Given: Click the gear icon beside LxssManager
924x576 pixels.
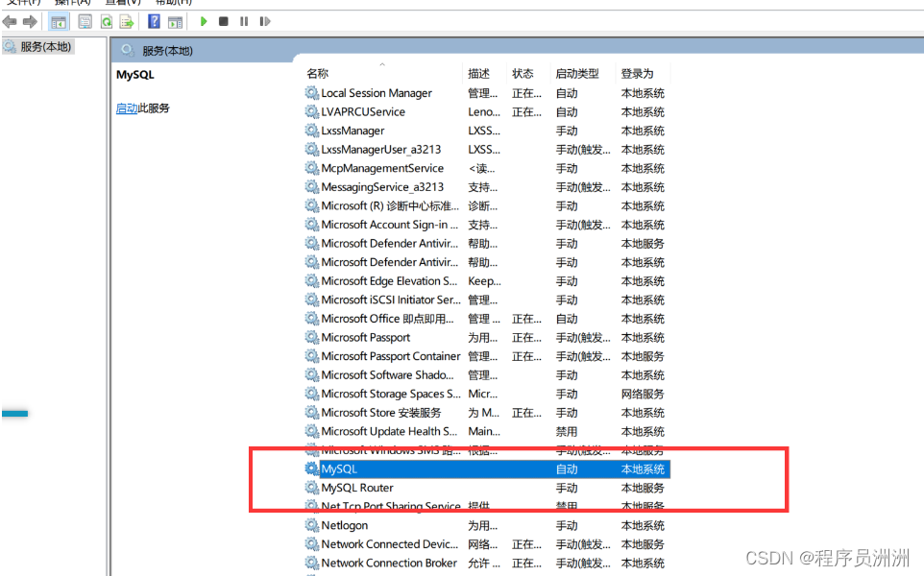Looking at the screenshot, I should click(x=312, y=131).
